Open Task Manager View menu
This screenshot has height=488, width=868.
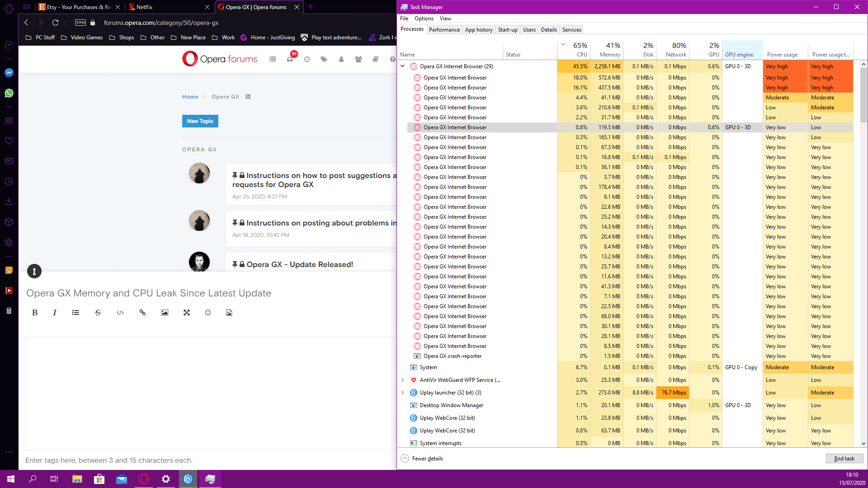click(x=445, y=19)
